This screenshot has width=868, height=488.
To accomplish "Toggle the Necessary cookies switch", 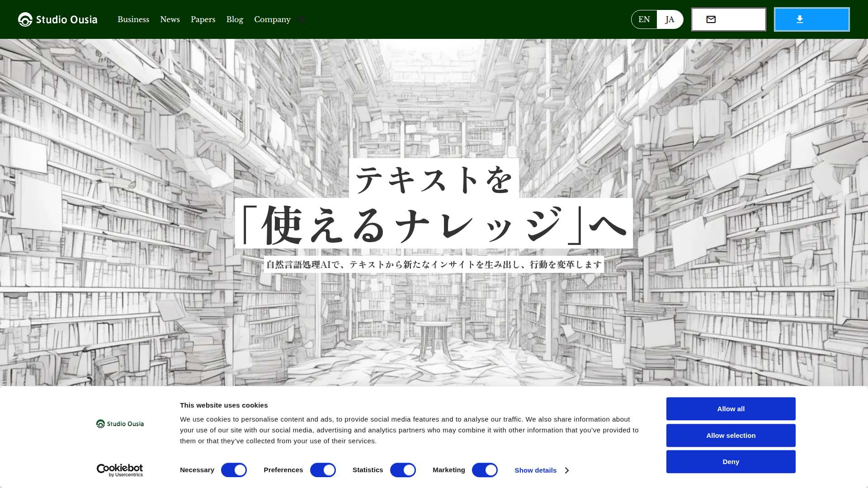I will pyautogui.click(x=234, y=470).
